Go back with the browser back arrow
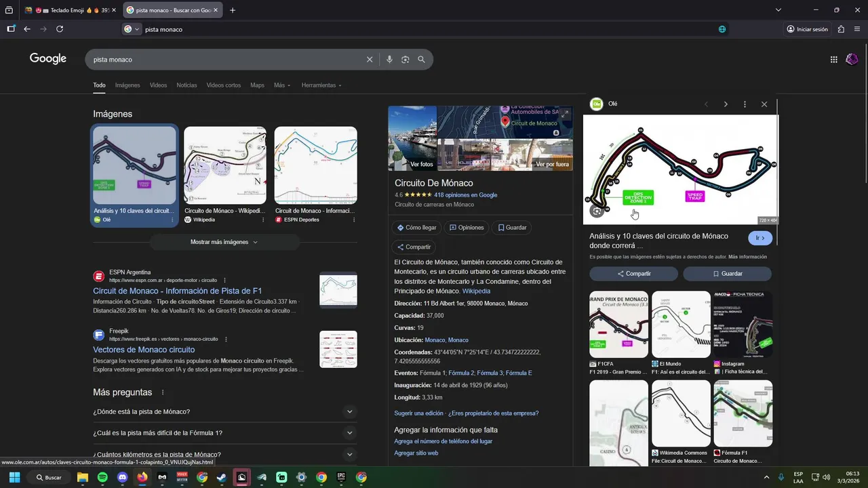Viewport: 868px width, 488px height. [x=27, y=29]
